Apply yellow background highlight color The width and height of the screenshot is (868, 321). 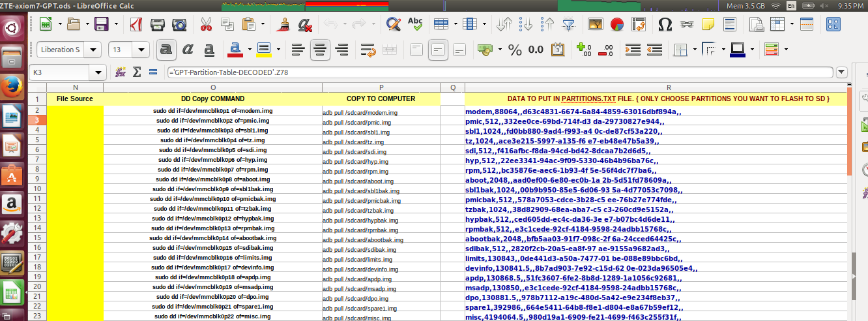click(263, 50)
